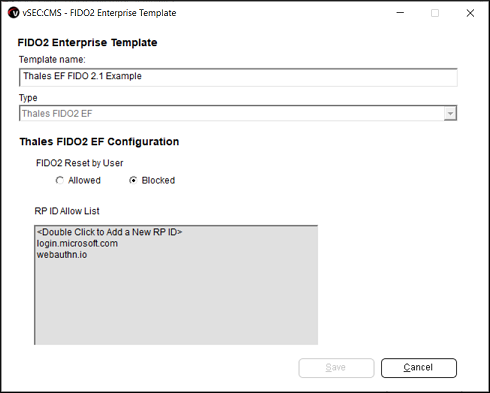Click the Save button
This screenshot has height=393, width=490.
tap(336, 368)
